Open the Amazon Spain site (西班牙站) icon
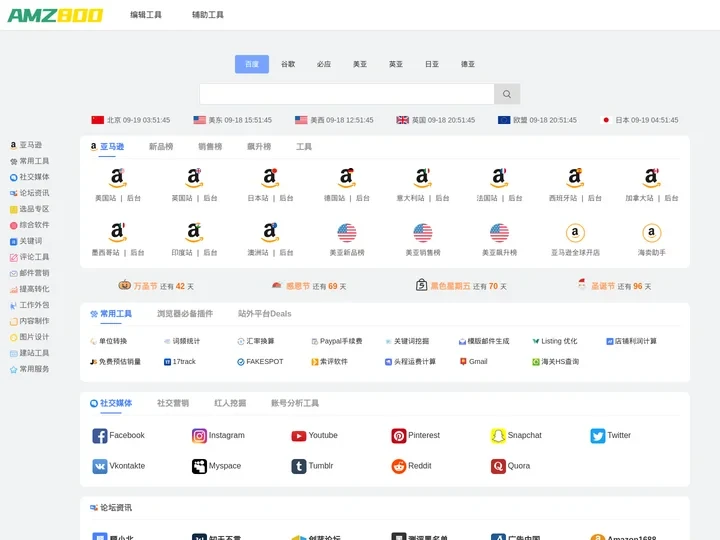This screenshot has width=720, height=540. pyautogui.click(x=575, y=178)
